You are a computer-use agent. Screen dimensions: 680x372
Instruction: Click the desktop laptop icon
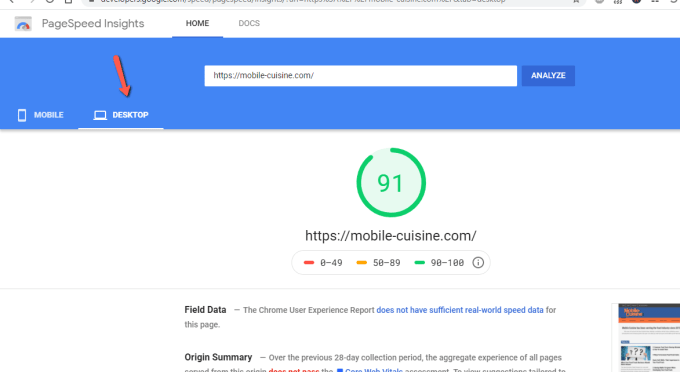coord(100,115)
